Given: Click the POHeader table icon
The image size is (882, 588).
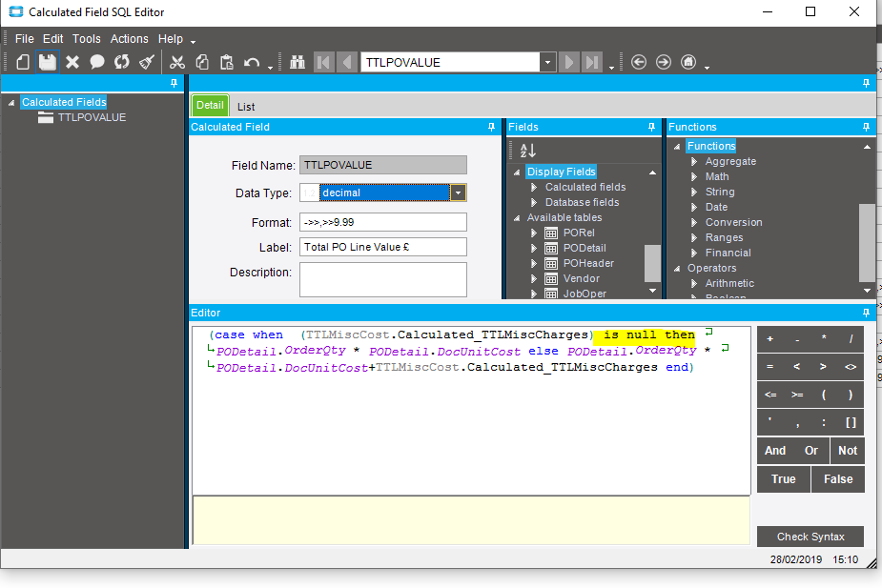Looking at the screenshot, I should (551, 264).
